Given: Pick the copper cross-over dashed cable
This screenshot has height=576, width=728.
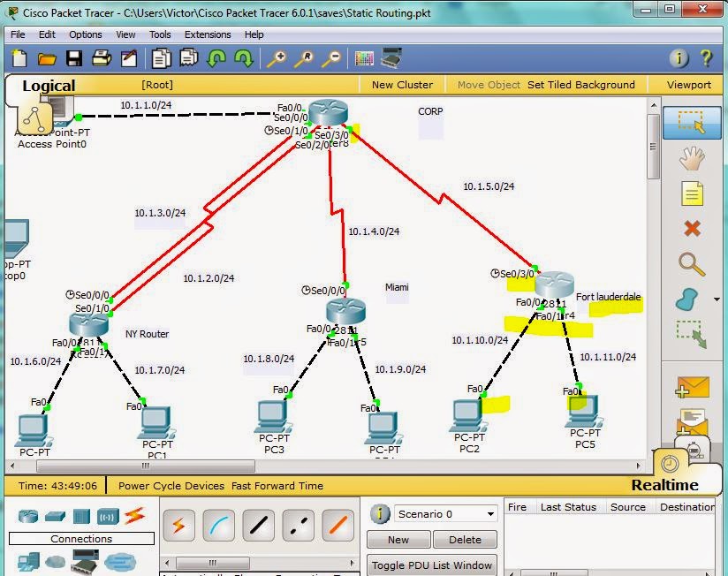Looking at the screenshot, I should click(x=298, y=526).
